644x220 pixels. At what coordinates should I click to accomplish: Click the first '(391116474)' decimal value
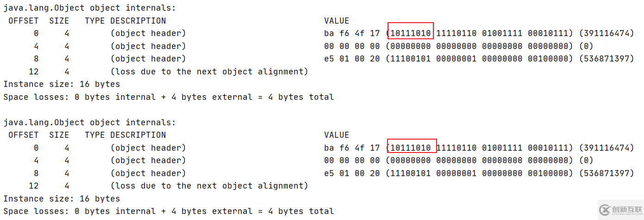[x=606, y=33]
